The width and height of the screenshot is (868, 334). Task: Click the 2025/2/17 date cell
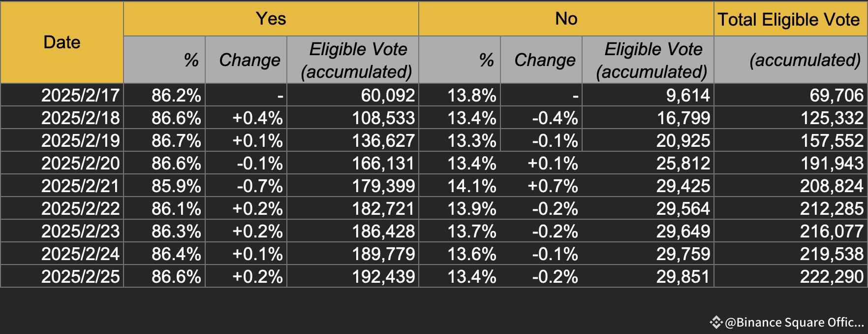tap(80, 95)
